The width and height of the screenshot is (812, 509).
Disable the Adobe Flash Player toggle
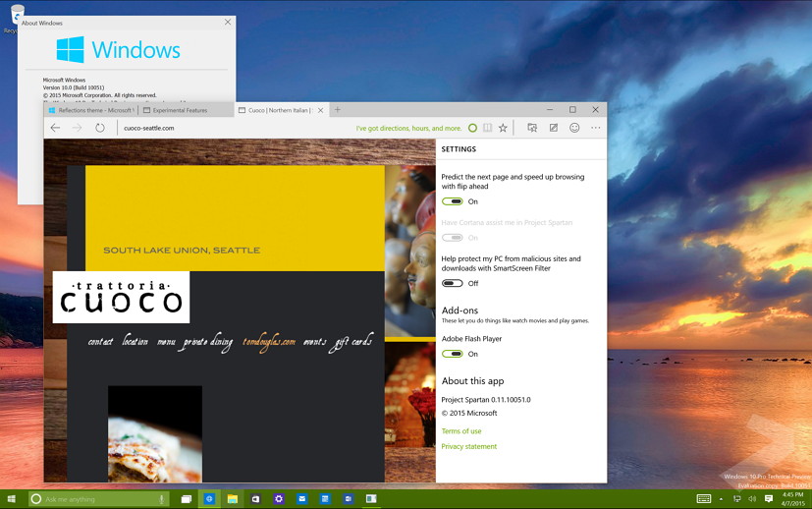pos(452,354)
